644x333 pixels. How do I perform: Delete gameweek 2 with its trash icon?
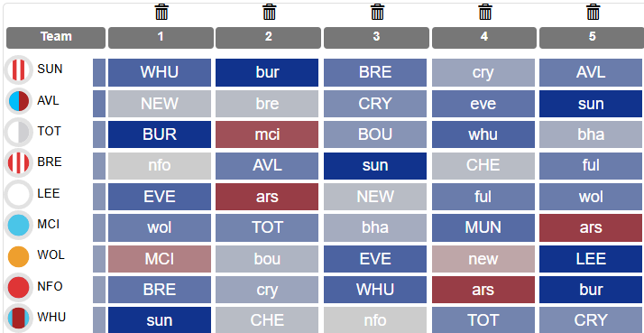tap(270, 12)
